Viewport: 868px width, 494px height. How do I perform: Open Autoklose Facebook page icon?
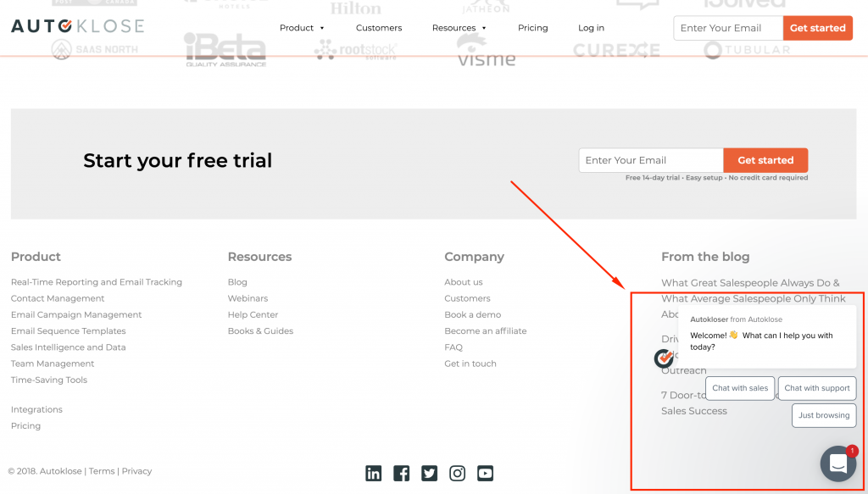coord(401,473)
